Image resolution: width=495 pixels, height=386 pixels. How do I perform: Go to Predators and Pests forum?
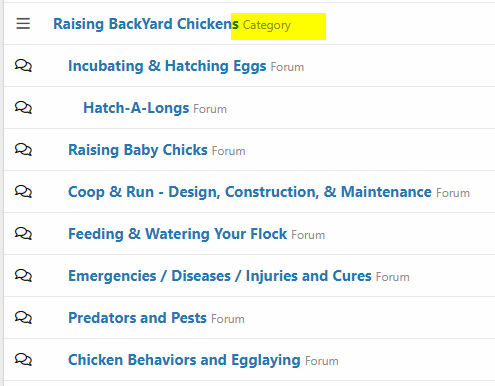click(x=138, y=318)
